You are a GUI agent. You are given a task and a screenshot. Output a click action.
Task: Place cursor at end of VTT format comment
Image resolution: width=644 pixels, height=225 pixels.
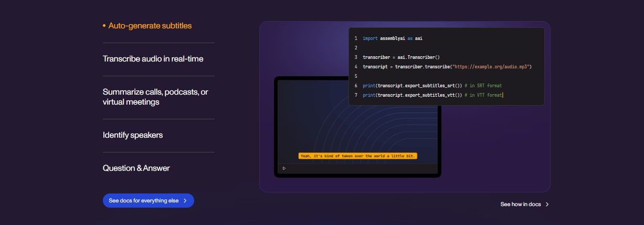pyautogui.click(x=503, y=95)
